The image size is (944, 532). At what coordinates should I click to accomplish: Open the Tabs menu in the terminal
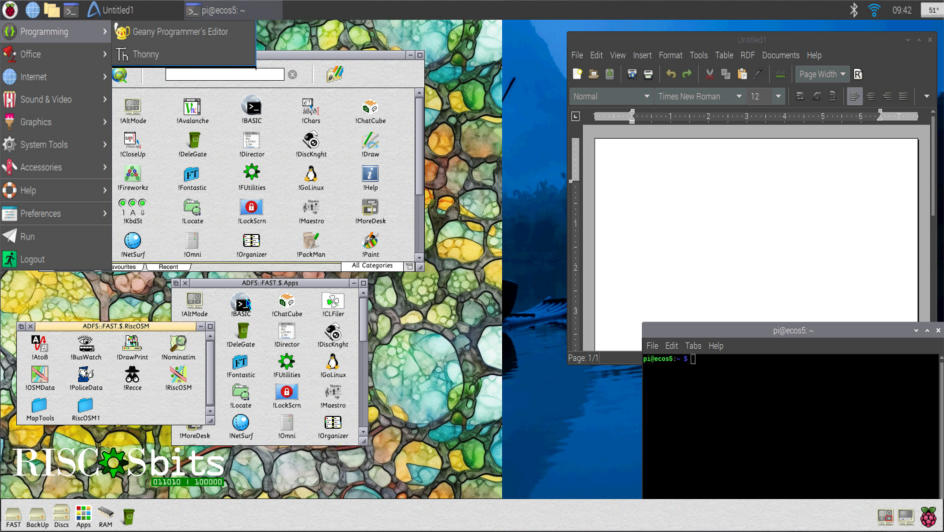693,345
